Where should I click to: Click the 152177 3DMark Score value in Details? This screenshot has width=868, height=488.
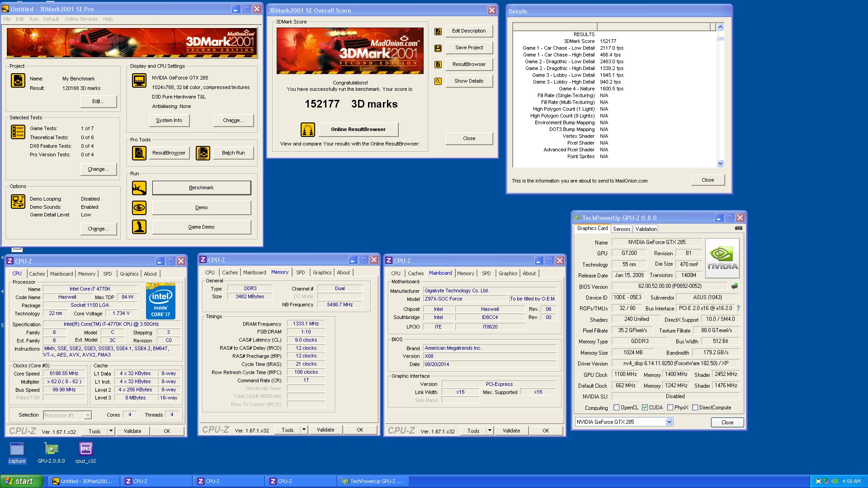coord(608,42)
